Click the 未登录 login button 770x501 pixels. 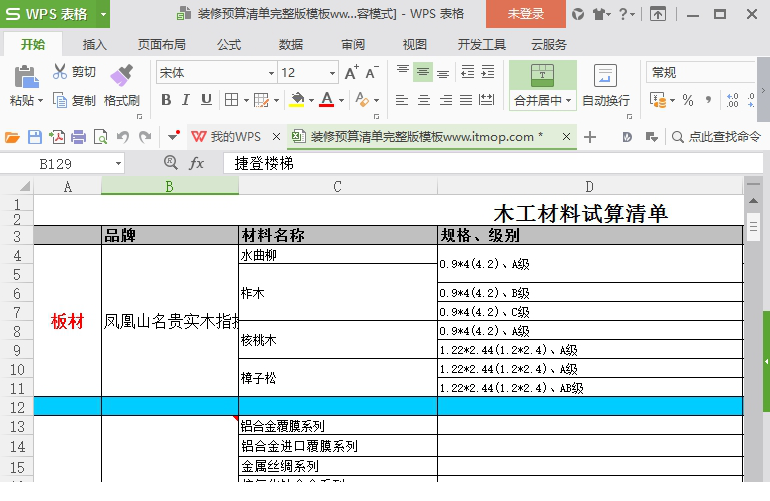(x=525, y=14)
